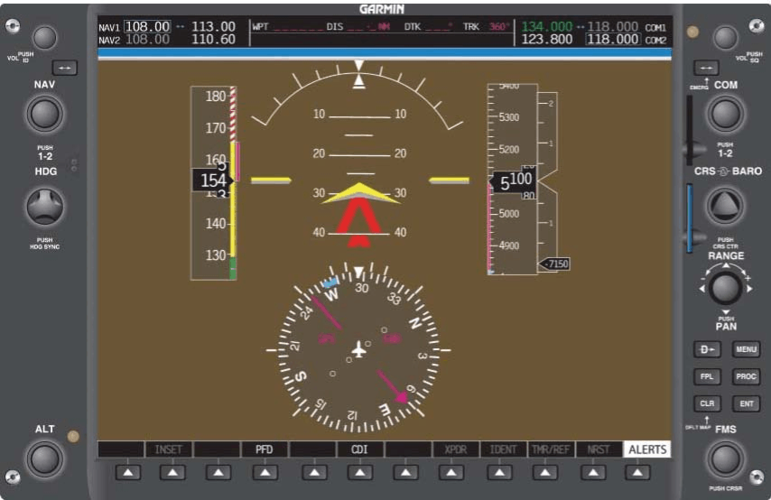Image resolution: width=771 pixels, height=500 pixels.
Task: Click the NAV frequency transfer arrow button
Action: tap(64, 68)
